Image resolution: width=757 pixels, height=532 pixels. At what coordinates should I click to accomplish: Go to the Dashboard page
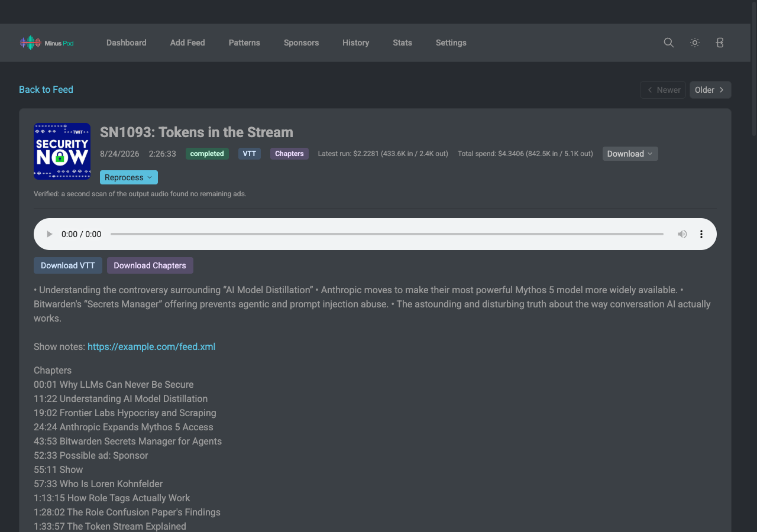(x=127, y=43)
